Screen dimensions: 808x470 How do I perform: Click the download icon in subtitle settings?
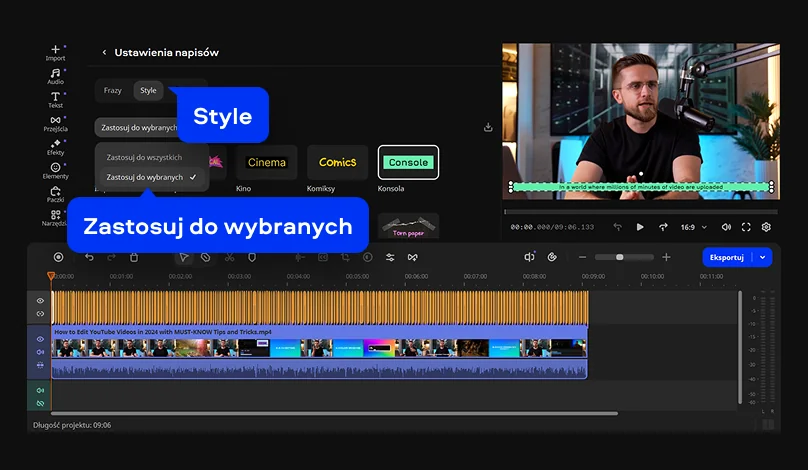pos(488,127)
